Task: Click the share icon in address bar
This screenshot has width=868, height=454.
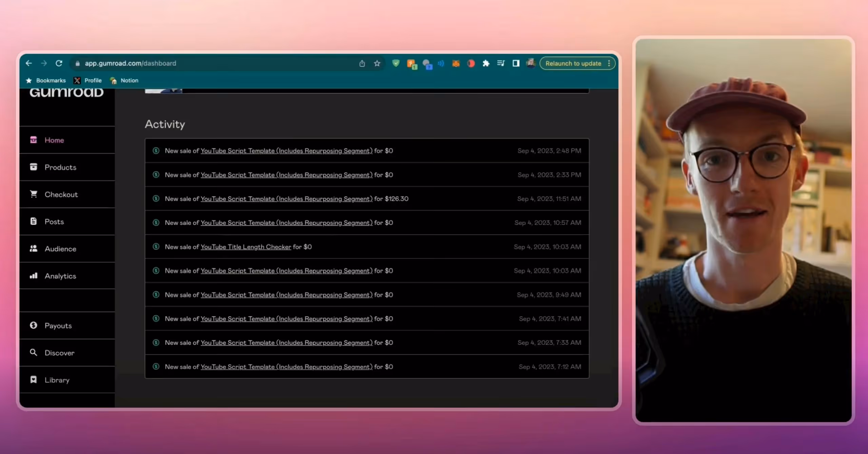Action: [x=362, y=63]
